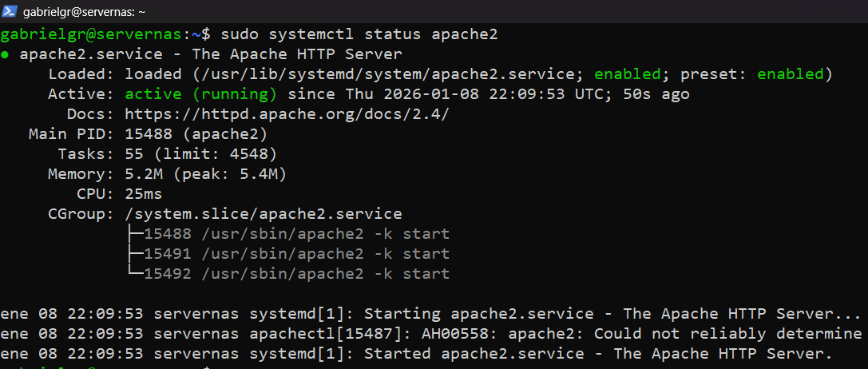This screenshot has width=868, height=369.
Task: Click the 'apache2.service - The Apache HTTP Server' header
Action: [211, 54]
